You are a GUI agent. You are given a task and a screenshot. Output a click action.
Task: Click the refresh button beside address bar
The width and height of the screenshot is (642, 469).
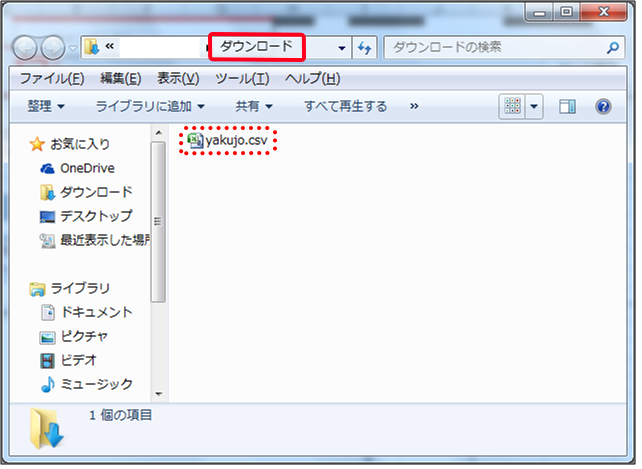click(365, 48)
